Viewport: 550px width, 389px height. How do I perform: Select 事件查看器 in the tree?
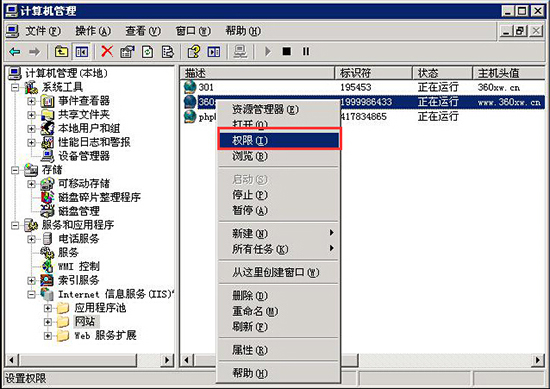(84, 101)
